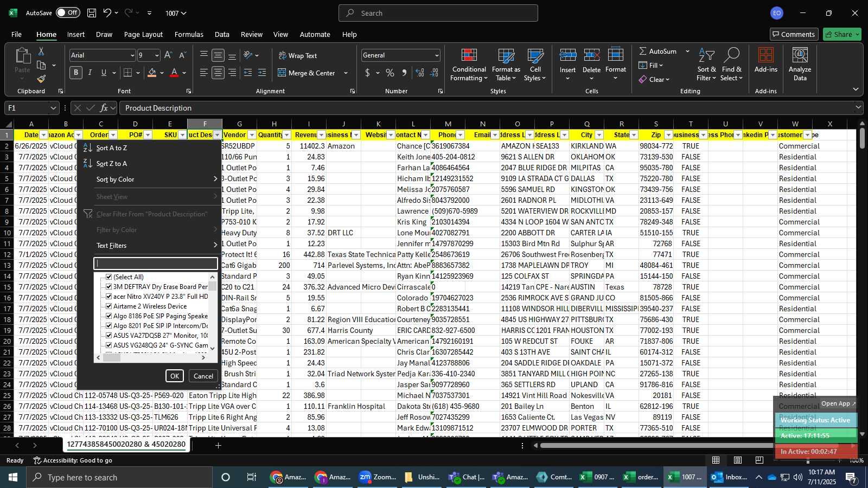868x488 pixels.
Task: Click Merge & Center
Action: tap(307, 73)
